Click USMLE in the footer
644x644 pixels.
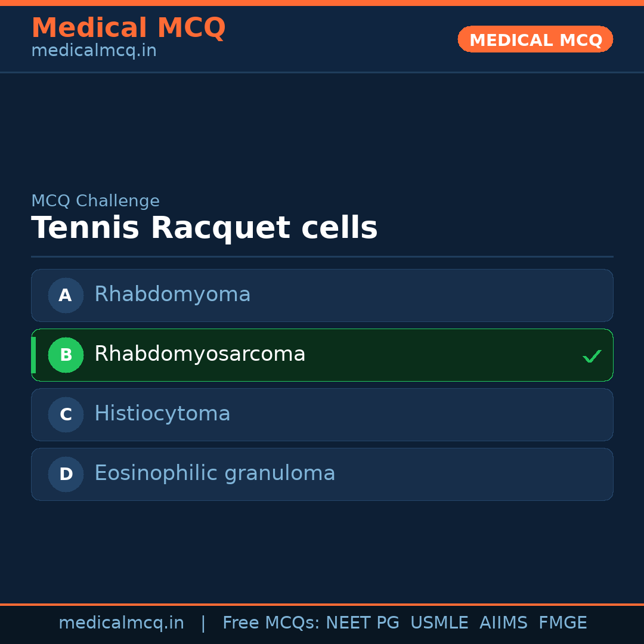[x=439, y=623]
